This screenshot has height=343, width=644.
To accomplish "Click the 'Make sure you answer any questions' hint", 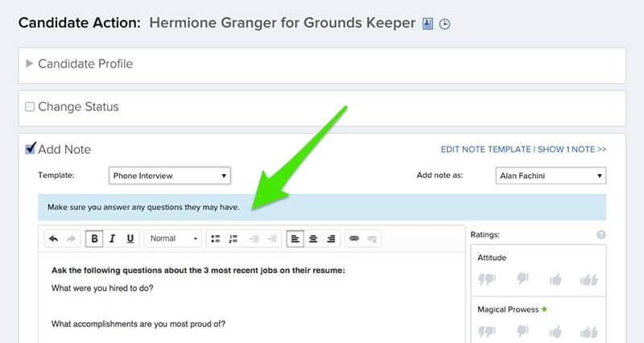I will click(143, 207).
